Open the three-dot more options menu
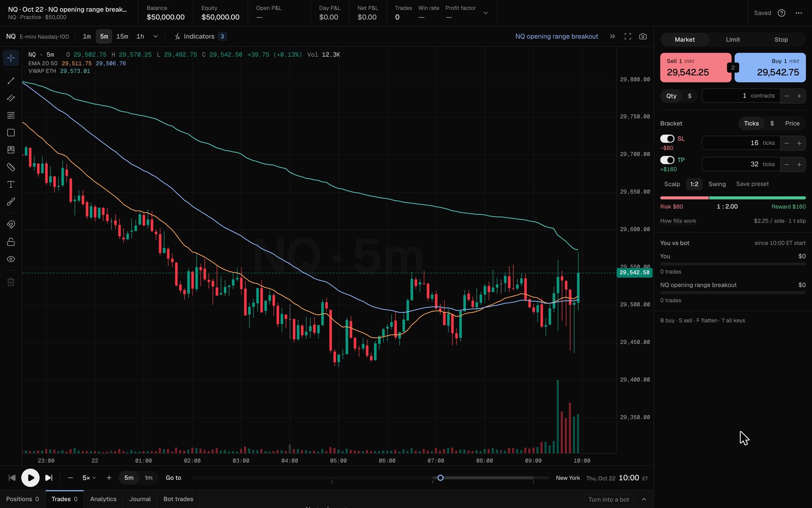 point(798,13)
